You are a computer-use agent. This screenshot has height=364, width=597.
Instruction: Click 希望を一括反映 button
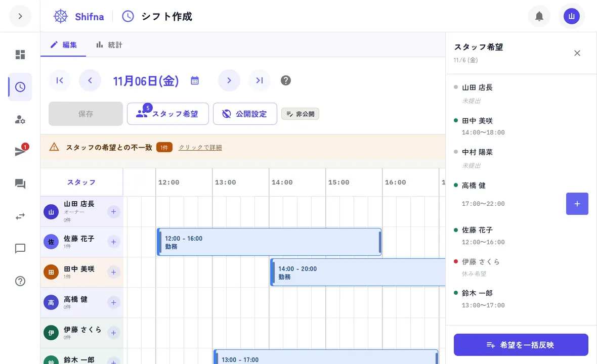[x=521, y=345]
